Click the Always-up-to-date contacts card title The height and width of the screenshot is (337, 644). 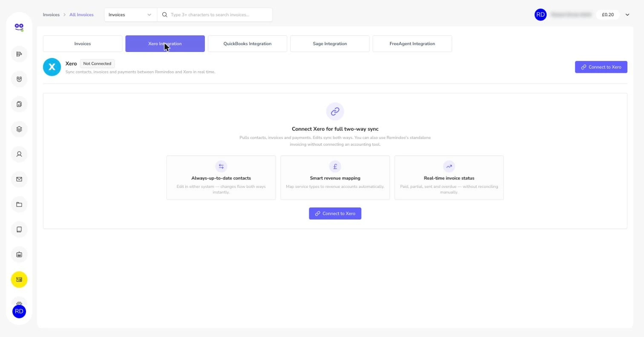point(221,179)
